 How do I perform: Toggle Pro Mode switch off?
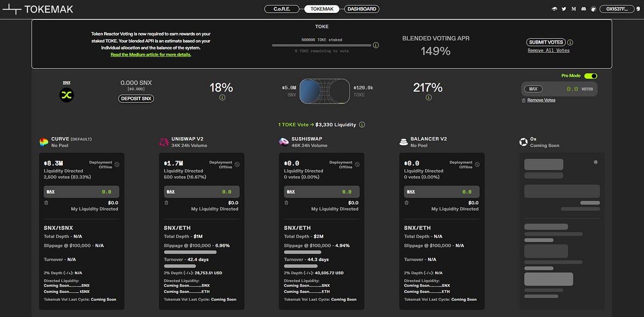tap(590, 76)
